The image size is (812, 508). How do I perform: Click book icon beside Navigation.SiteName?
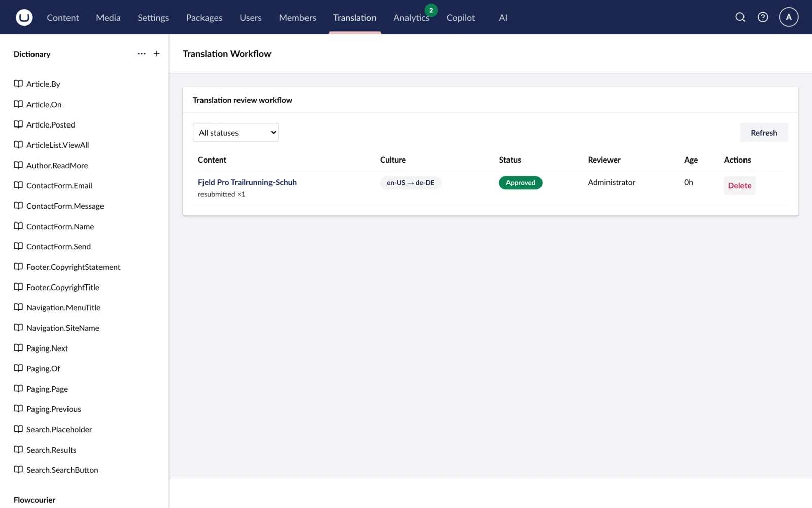[18, 328]
